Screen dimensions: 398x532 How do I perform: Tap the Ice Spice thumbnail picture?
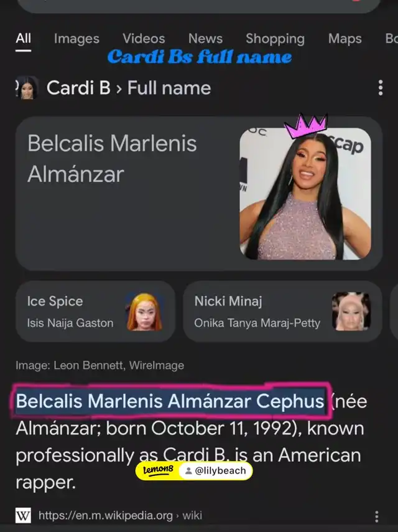pyautogui.click(x=145, y=312)
